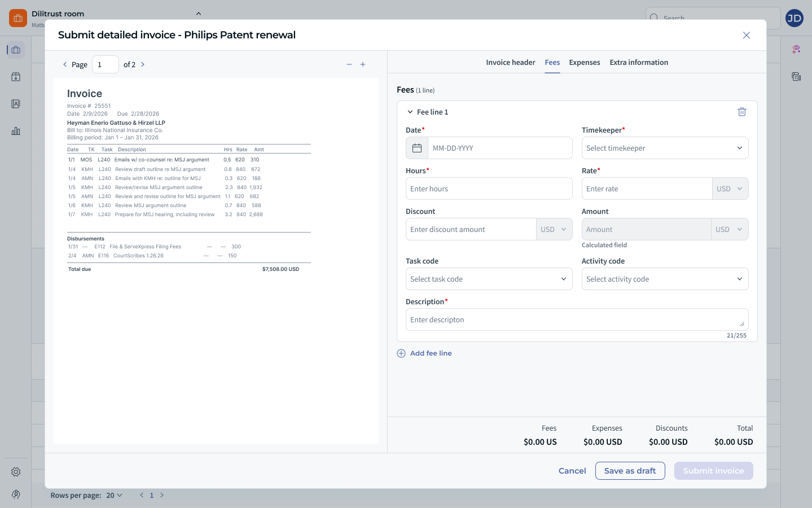The image size is (812, 508).
Task: Focus the Enter hours input field
Action: pyautogui.click(x=489, y=189)
